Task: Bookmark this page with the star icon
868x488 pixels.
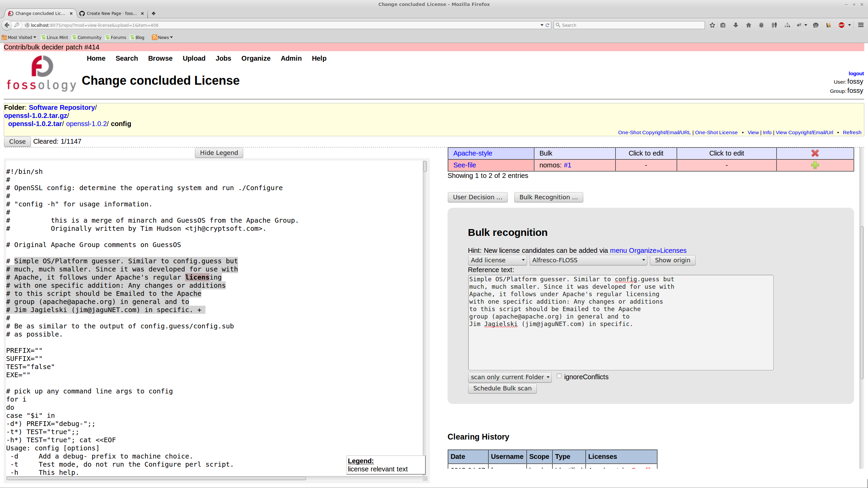Action: tap(712, 25)
